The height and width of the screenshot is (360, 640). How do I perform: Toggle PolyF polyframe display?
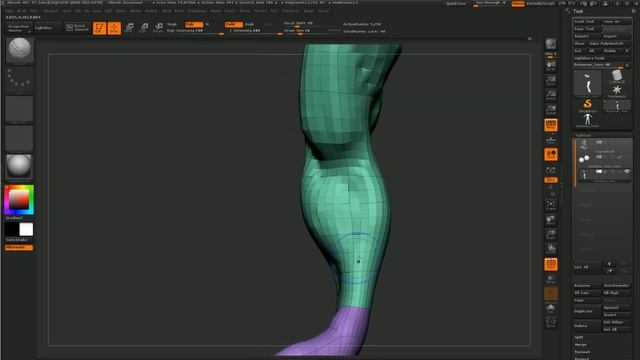point(551,264)
